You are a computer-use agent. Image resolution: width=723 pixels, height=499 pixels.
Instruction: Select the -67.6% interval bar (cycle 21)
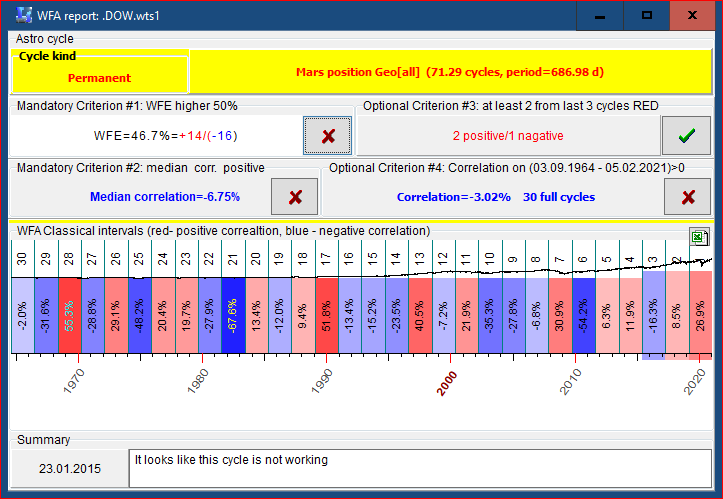coord(233,315)
